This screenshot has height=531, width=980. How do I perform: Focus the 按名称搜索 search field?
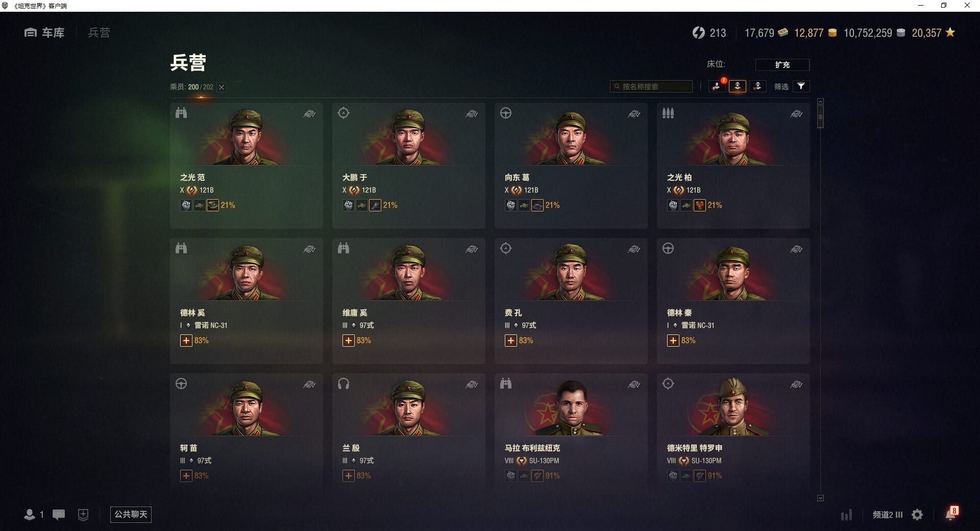pos(651,86)
